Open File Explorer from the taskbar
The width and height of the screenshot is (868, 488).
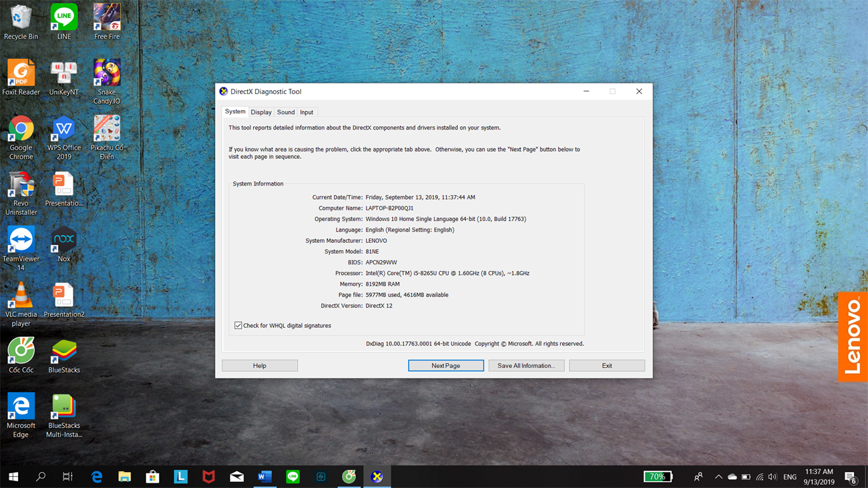(x=125, y=477)
